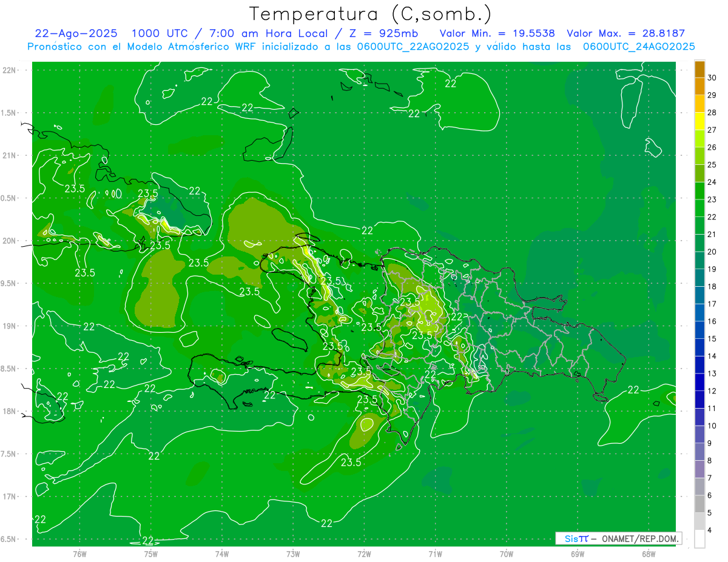Pick the deep blue swatch between legend values 12 and 13
Screen dimensions: 728x562
coord(699,383)
